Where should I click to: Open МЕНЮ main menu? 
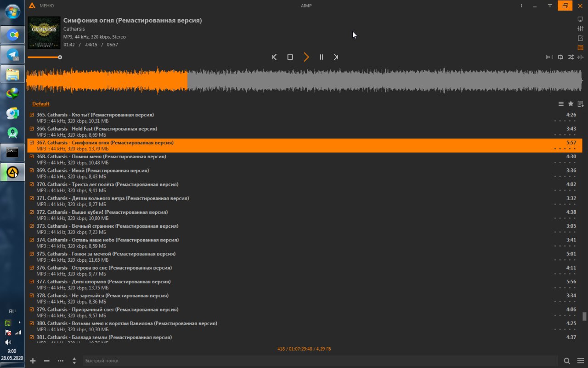[x=46, y=6]
